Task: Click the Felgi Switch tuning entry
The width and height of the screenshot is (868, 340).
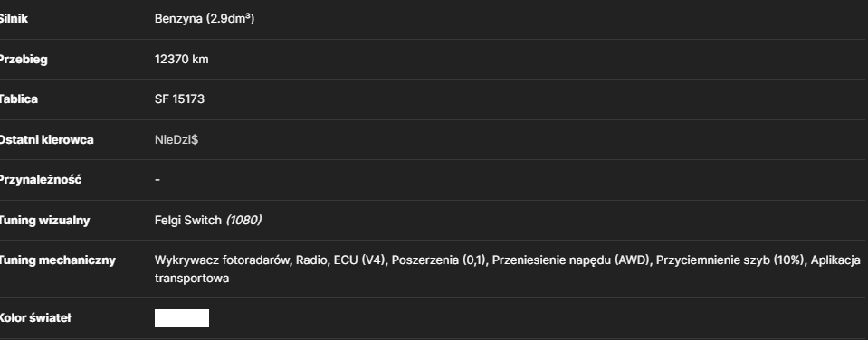Action: pyautogui.click(x=188, y=220)
